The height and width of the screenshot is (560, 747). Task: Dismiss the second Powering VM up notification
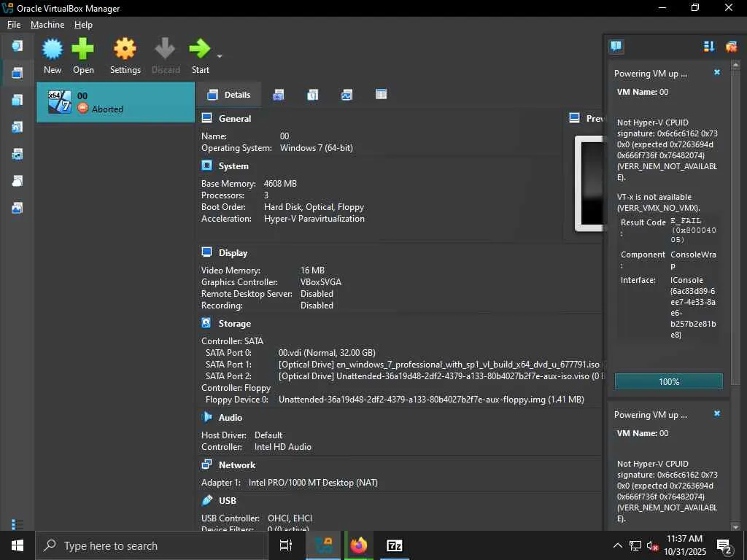717,414
